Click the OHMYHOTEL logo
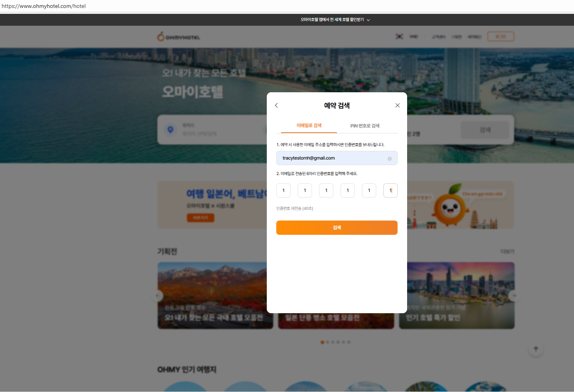This screenshot has height=392, width=574. pos(179,37)
